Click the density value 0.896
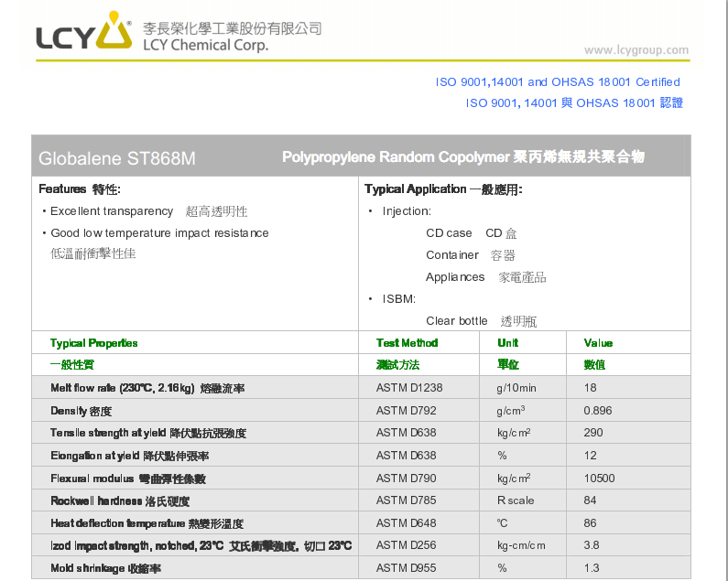 (x=598, y=410)
